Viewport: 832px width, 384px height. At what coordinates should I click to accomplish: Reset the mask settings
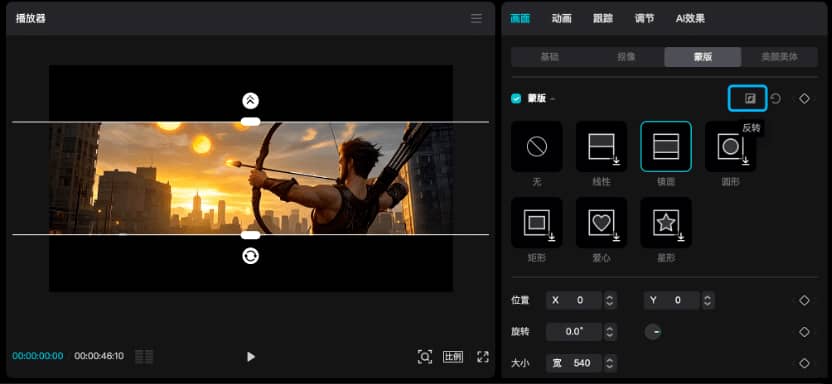coord(776,99)
